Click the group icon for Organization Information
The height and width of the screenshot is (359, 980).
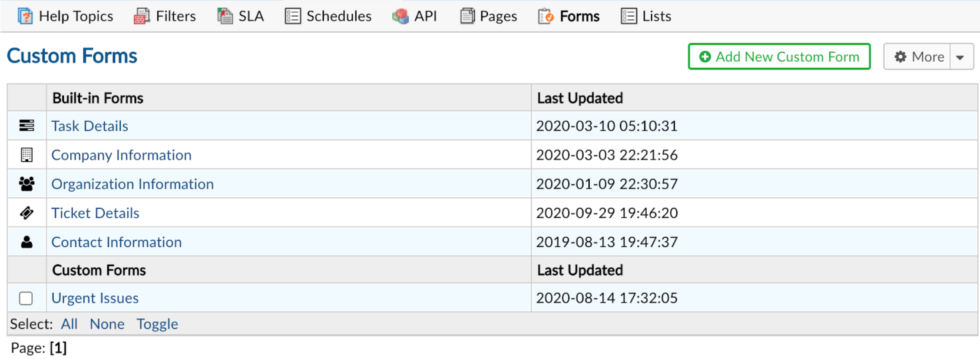pyautogui.click(x=26, y=184)
